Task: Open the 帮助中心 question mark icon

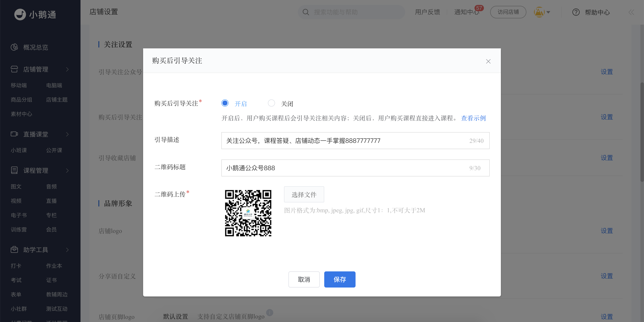Action: pos(576,12)
